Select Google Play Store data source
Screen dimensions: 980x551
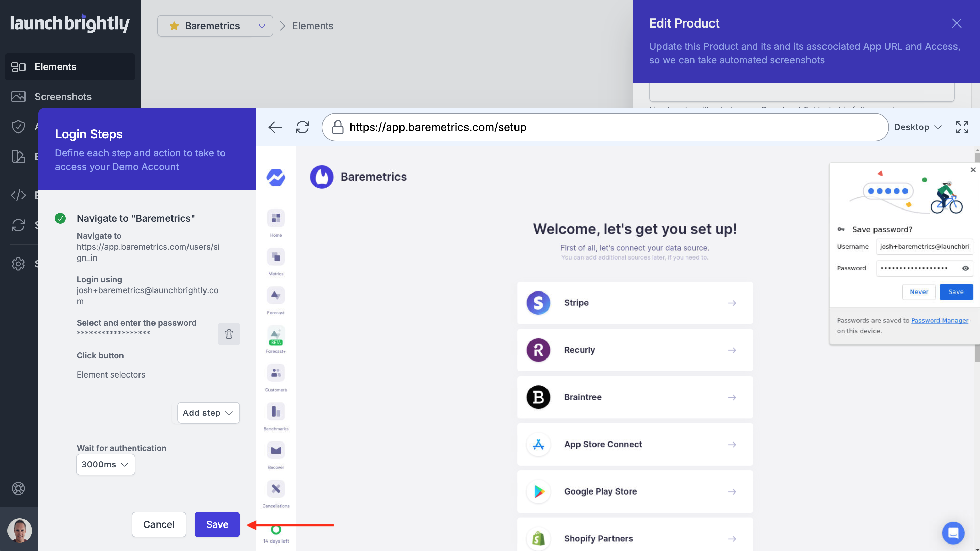(635, 491)
